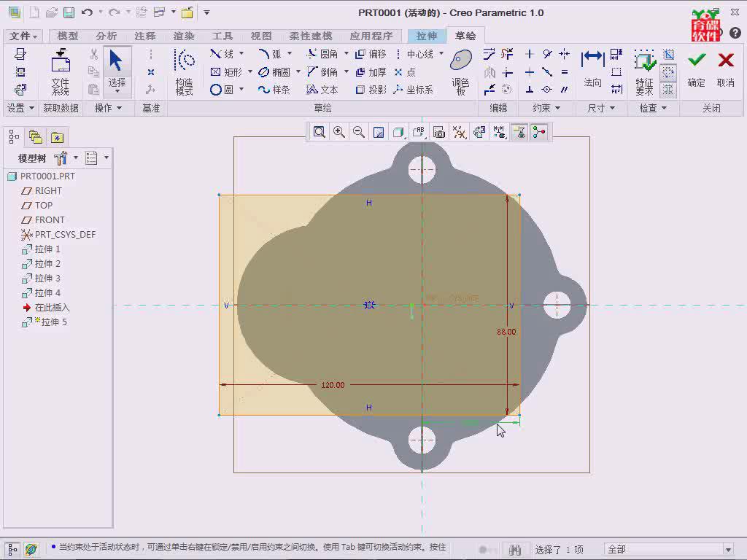Switch to the Model (模型) tab

point(68,36)
